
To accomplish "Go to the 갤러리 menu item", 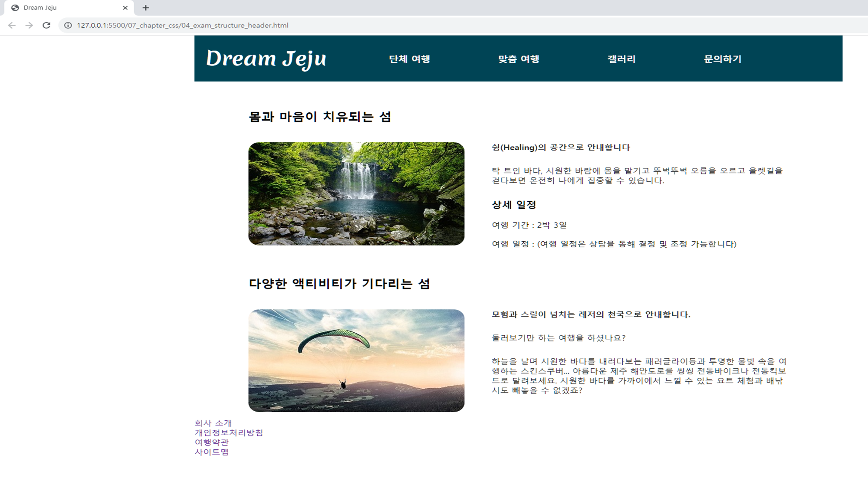I will [x=621, y=59].
